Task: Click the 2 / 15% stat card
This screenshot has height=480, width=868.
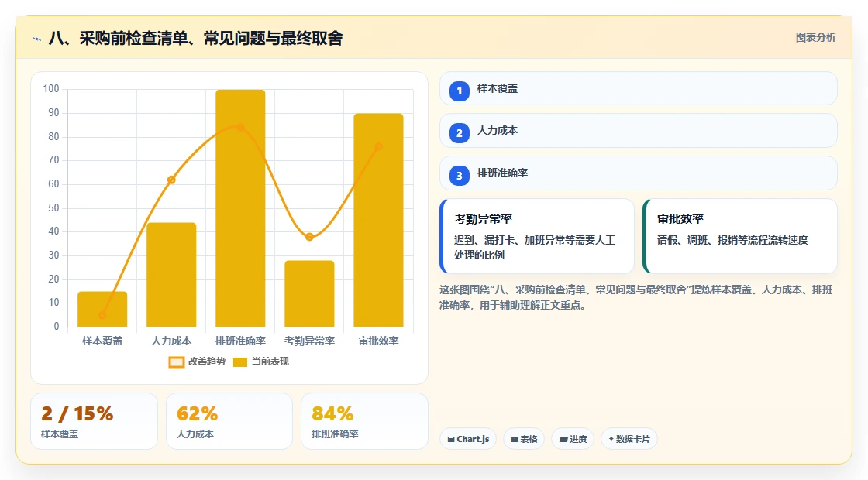Action: click(x=94, y=421)
